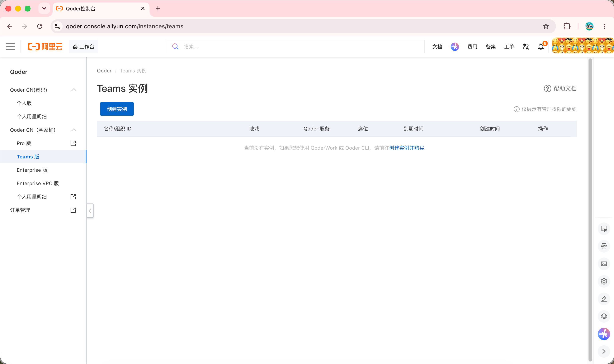The height and width of the screenshot is (364, 614).
Task: Open 文档 in top navigation
Action: pos(437,47)
